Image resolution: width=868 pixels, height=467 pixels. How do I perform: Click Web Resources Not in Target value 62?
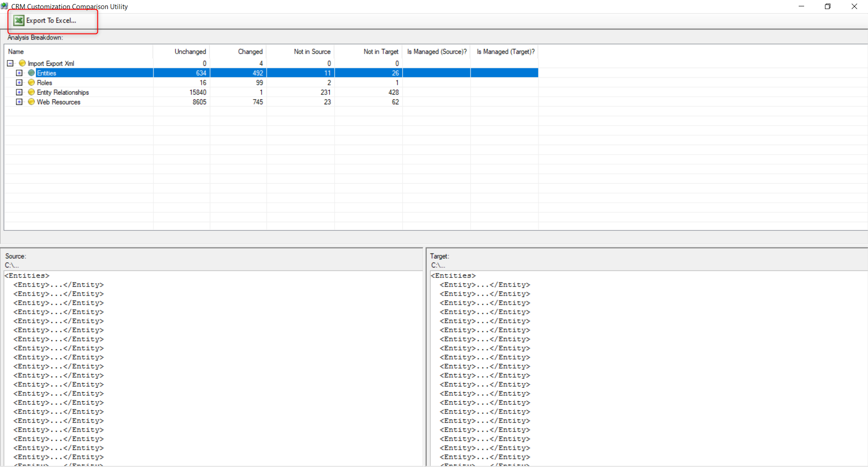(x=395, y=102)
